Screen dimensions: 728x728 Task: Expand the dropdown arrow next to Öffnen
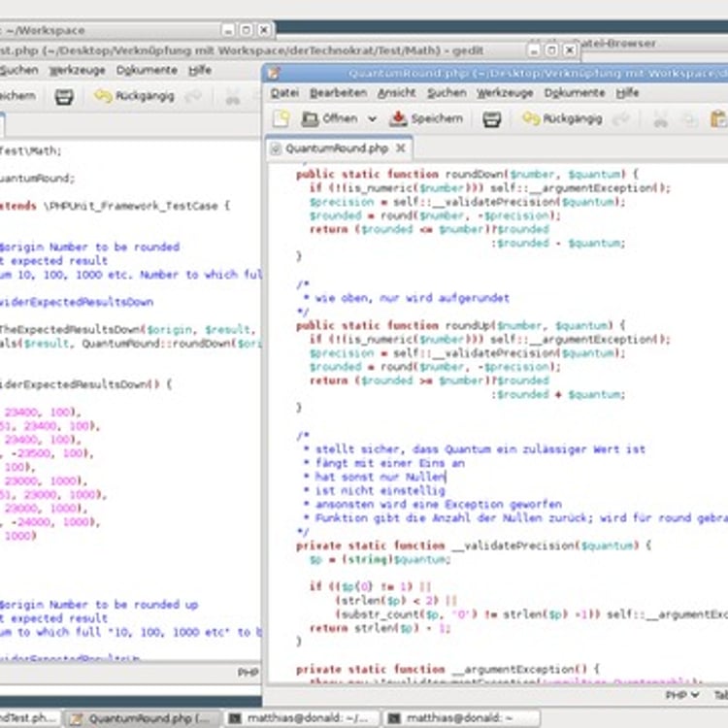point(372,119)
